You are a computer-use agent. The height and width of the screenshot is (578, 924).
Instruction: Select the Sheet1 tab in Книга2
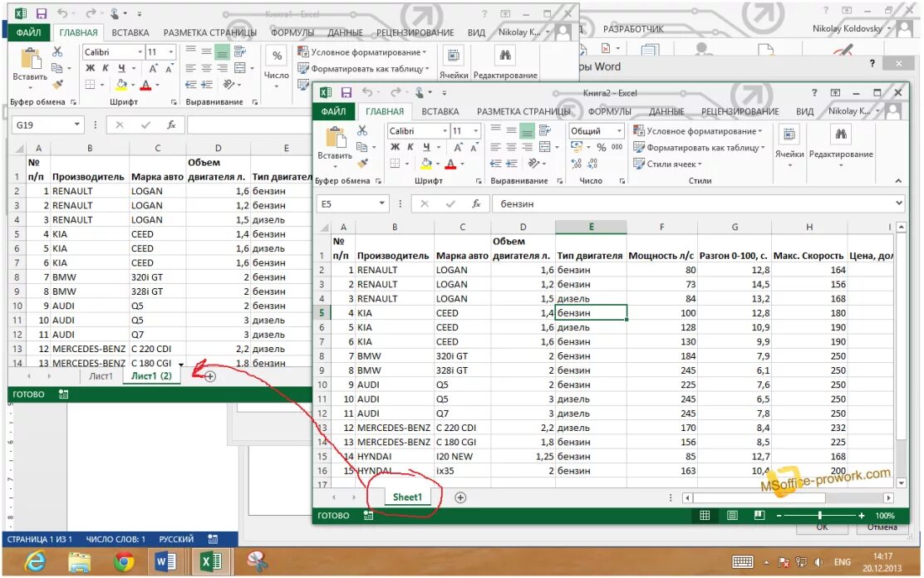point(407,497)
